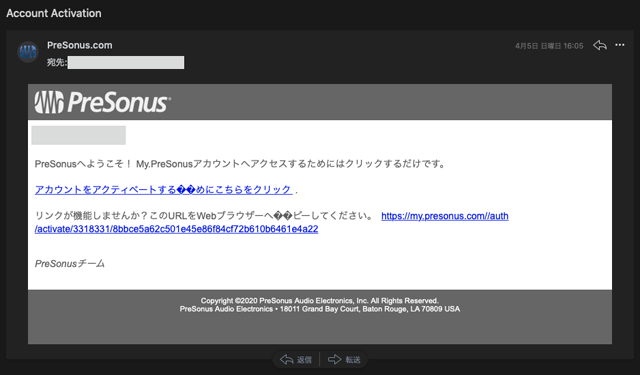
Task: Click the PreSonus.com sender name
Action: coord(80,45)
